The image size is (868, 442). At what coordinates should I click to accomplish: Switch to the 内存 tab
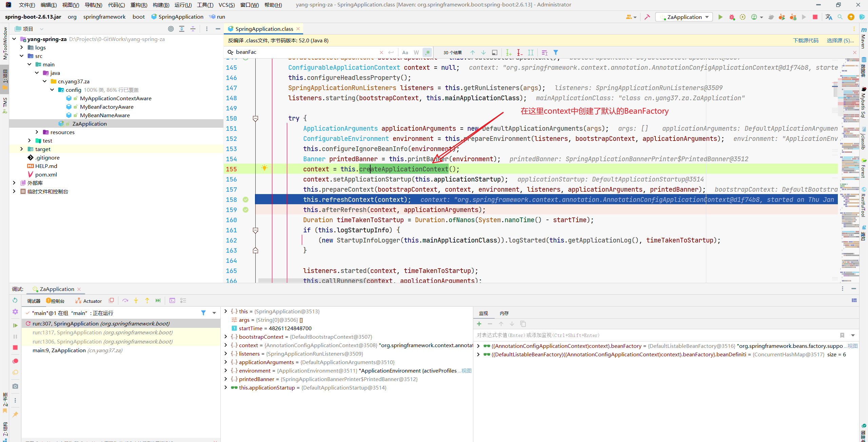[504, 313]
